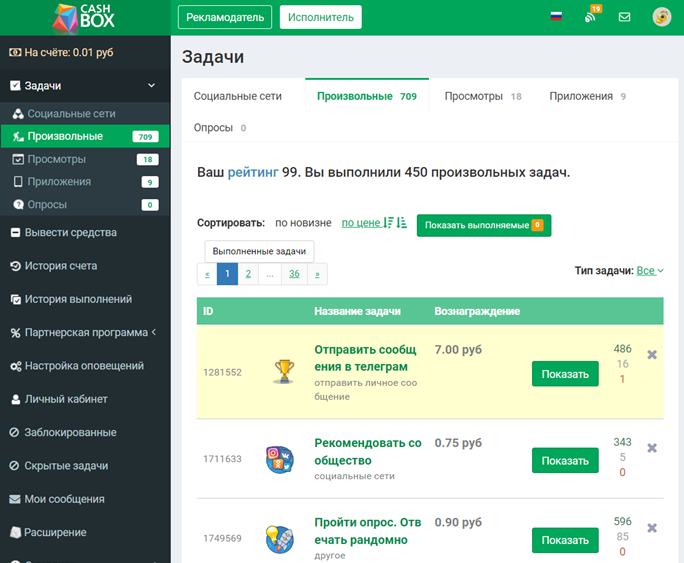This screenshot has height=563, width=684.
Task: Hide task 1711633 with the X icon
Action: [652, 448]
